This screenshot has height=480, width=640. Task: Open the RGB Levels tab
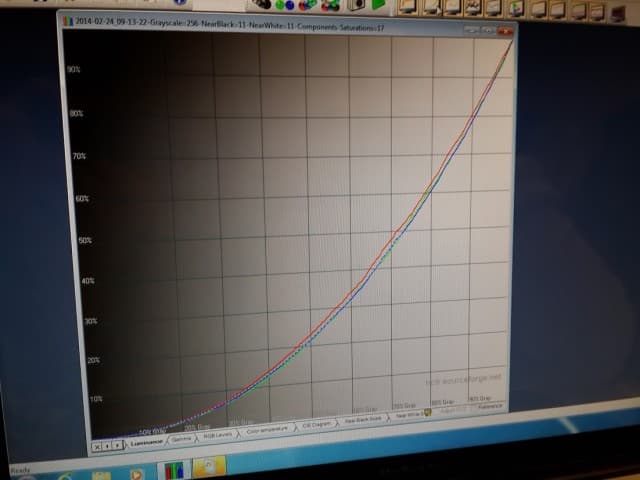pyautogui.click(x=218, y=435)
